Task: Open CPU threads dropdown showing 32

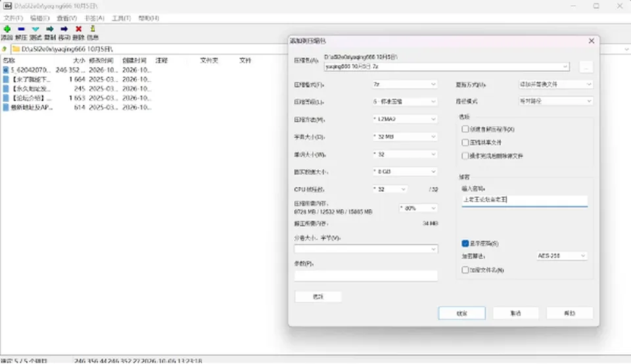Action: coord(390,189)
